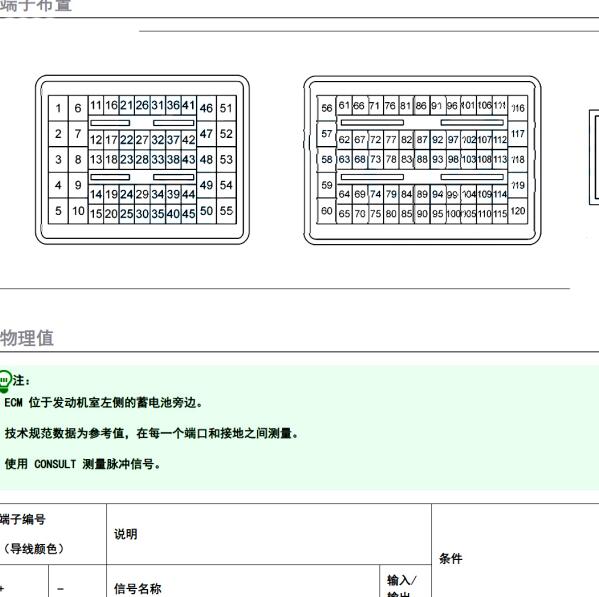This screenshot has width=599, height=597.
Task: Click terminal 45 in left connector
Action: [188, 214]
